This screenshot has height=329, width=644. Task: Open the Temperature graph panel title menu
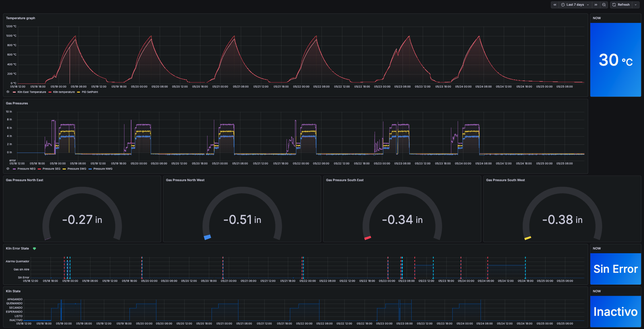tap(21, 18)
